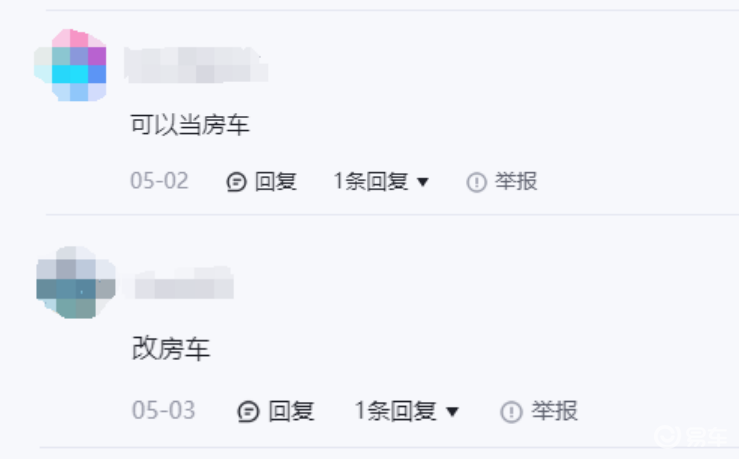Select the comment text "可以当房车"
Viewport: 739px width, 459px height.
click(x=190, y=125)
